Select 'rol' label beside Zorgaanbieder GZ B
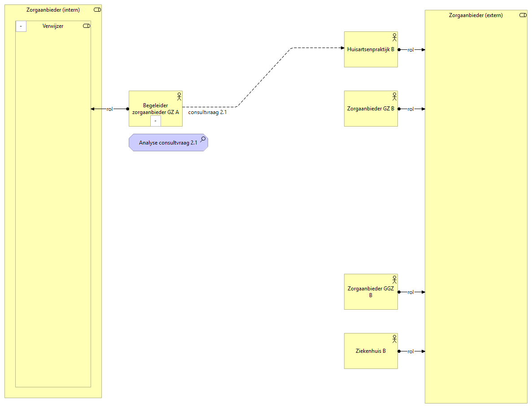 (x=410, y=109)
